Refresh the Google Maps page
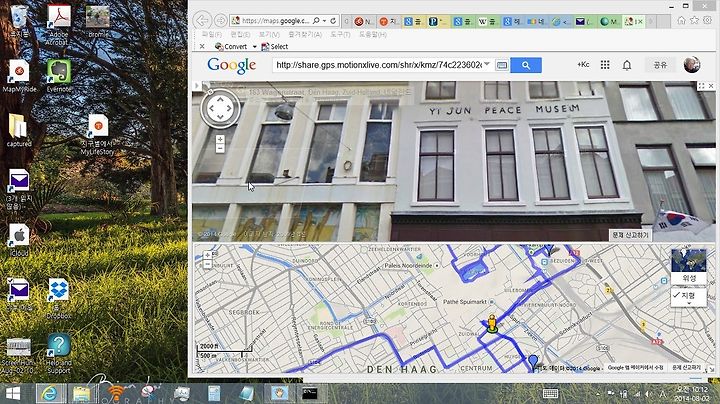 pyautogui.click(x=333, y=21)
